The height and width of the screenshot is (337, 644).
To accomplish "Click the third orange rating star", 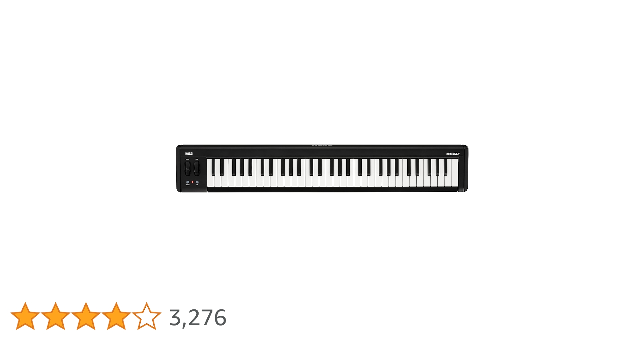I will 86,316.
